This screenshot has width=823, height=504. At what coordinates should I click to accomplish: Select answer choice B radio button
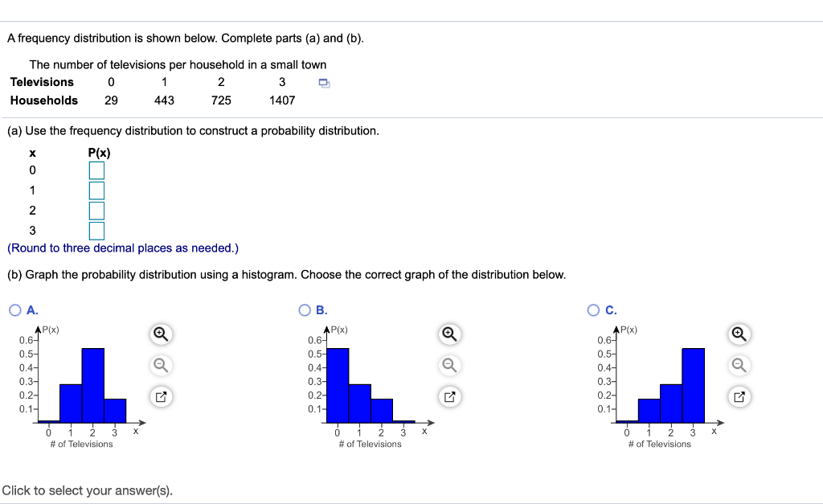point(303,309)
